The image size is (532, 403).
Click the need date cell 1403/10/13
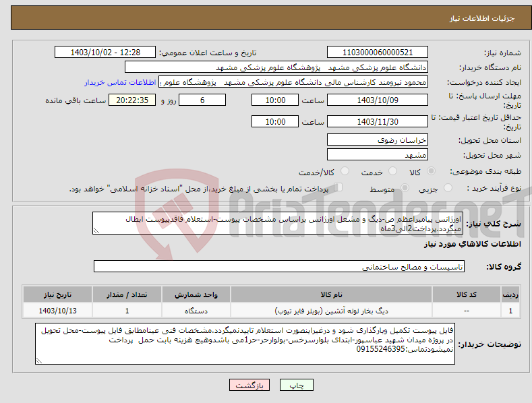pyautogui.click(x=57, y=311)
